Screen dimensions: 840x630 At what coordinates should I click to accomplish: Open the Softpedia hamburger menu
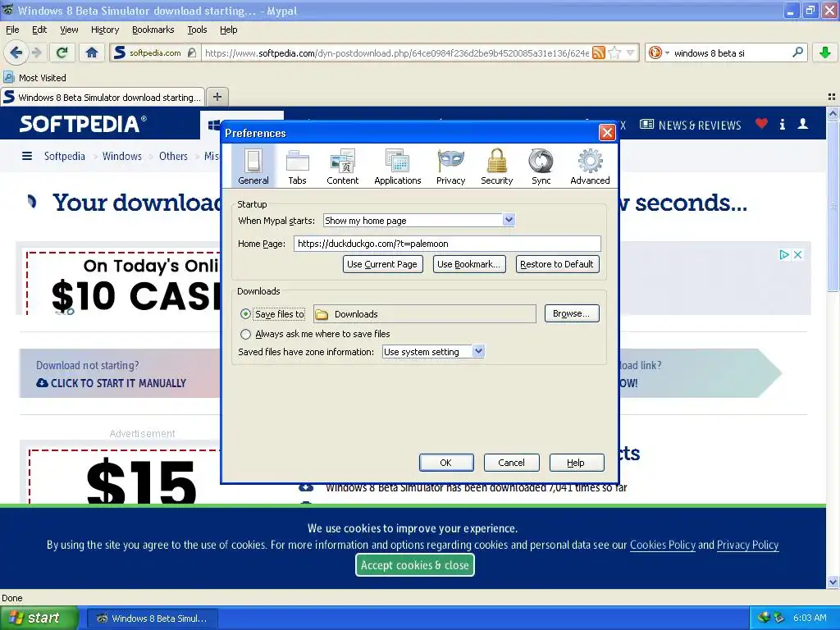tap(27, 156)
